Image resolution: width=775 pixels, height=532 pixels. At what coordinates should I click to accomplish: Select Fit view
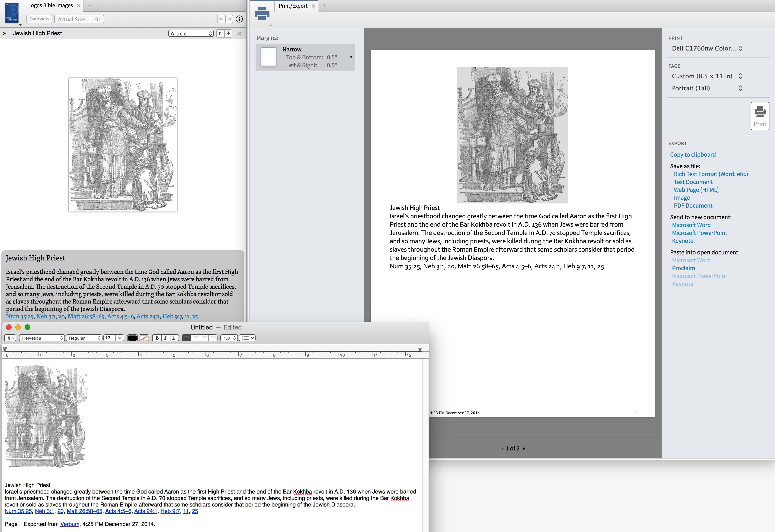point(97,19)
